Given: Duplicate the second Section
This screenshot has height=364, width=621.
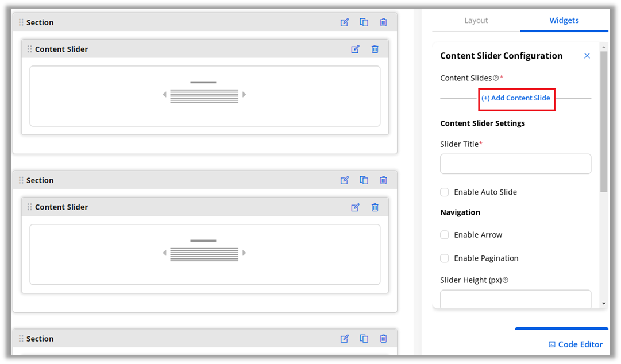Looking at the screenshot, I should tap(364, 180).
